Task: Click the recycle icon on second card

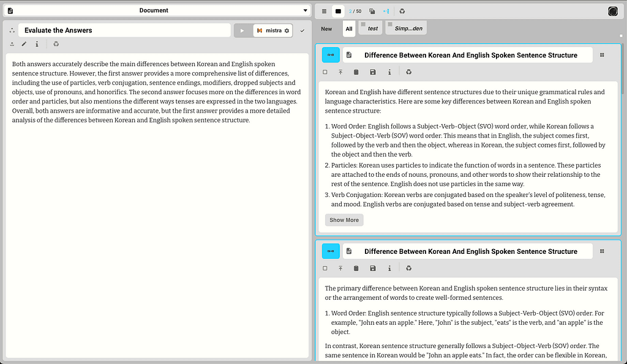Action: click(408, 268)
